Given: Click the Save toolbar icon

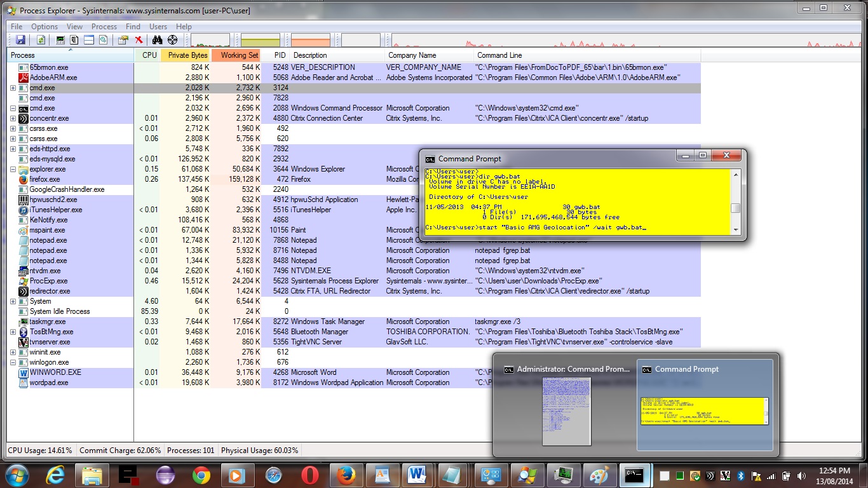Looking at the screenshot, I should coord(20,40).
